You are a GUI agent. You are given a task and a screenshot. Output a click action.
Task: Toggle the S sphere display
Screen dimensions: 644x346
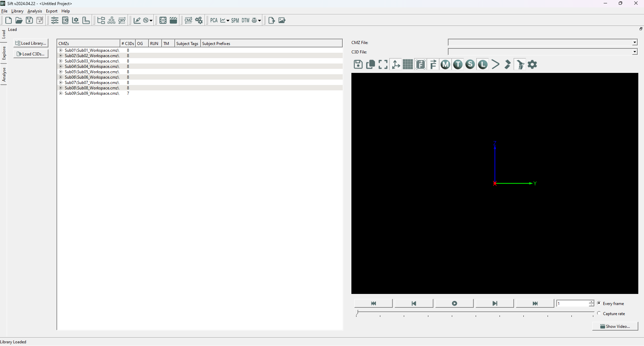[470, 64]
